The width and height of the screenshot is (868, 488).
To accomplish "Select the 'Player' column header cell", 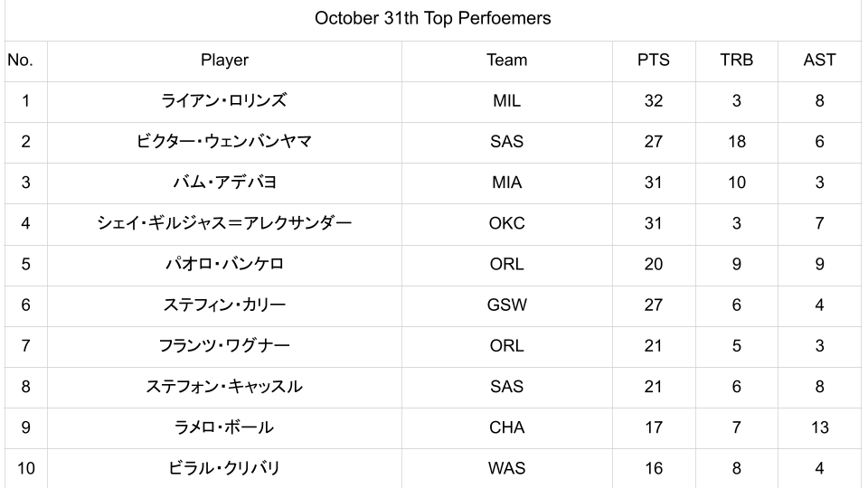I will [x=224, y=61].
